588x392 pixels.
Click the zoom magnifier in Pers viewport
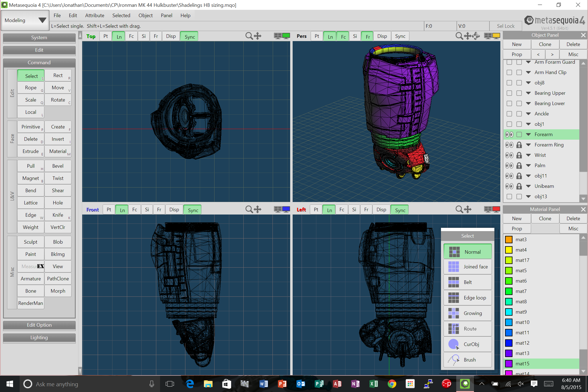tap(459, 36)
